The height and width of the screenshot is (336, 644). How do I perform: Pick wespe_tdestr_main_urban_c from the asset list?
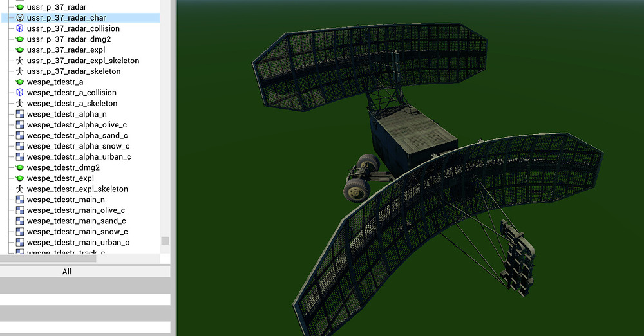point(77,243)
